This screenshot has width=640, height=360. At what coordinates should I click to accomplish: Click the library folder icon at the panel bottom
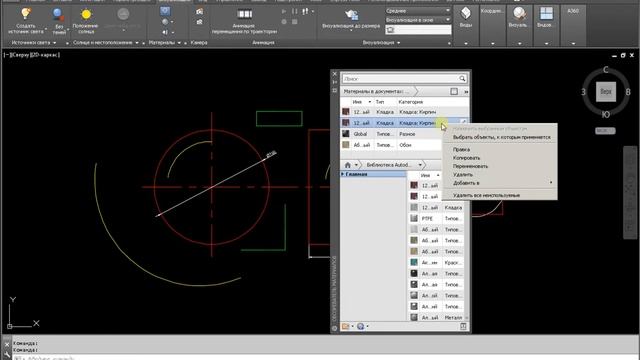click(x=345, y=326)
